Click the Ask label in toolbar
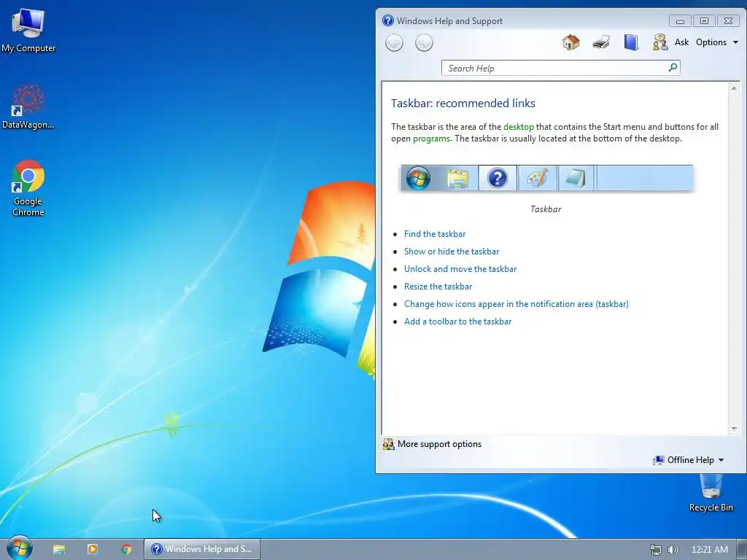The image size is (747, 560). pyautogui.click(x=681, y=42)
